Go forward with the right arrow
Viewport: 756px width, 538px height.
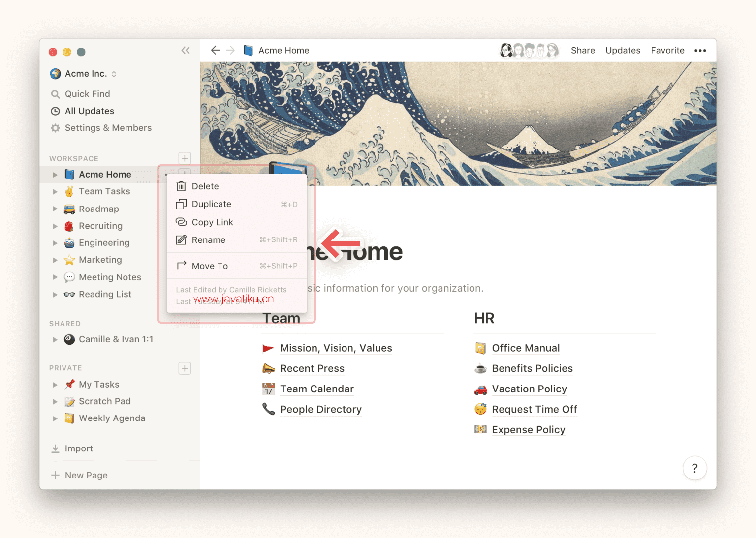pos(230,50)
